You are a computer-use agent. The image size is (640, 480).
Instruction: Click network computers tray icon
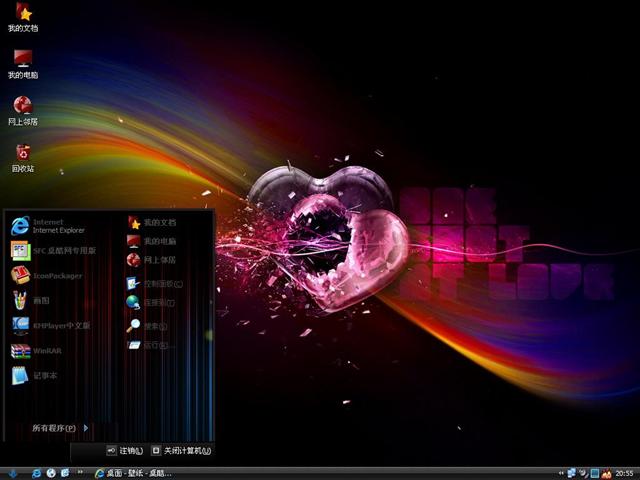571,473
